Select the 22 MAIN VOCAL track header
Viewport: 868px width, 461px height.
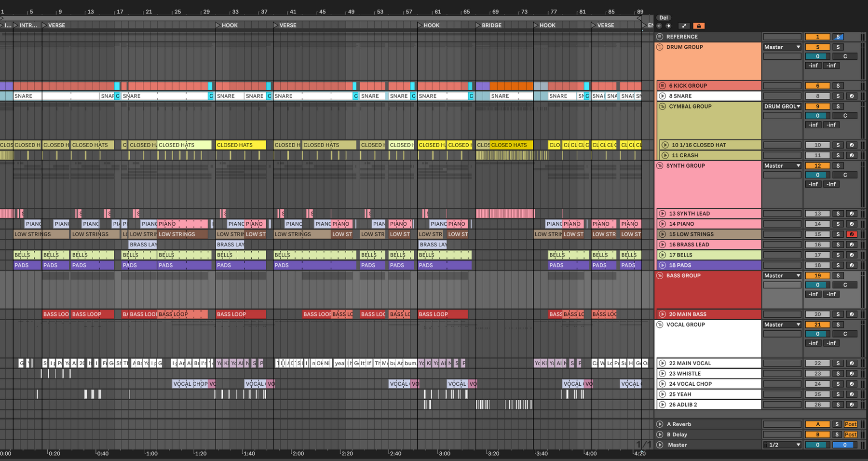(709, 364)
